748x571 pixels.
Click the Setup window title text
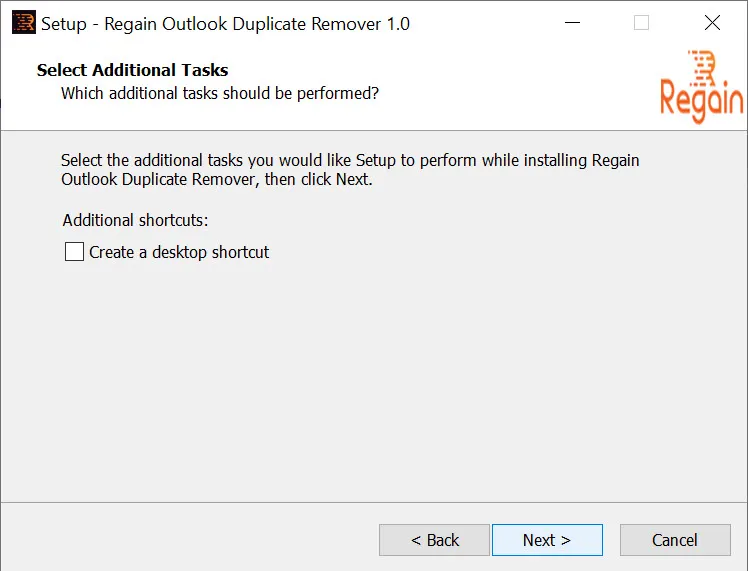(x=225, y=23)
